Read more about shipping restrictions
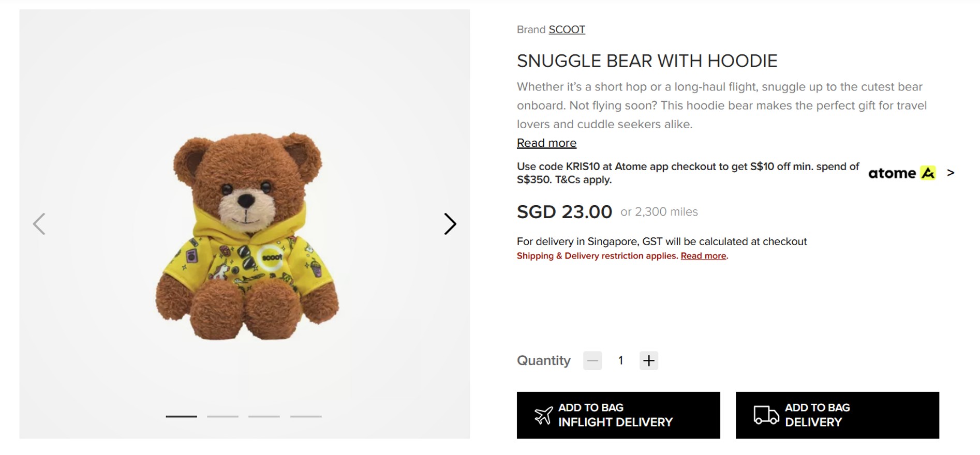Viewport: 980px width, 455px height. point(703,256)
